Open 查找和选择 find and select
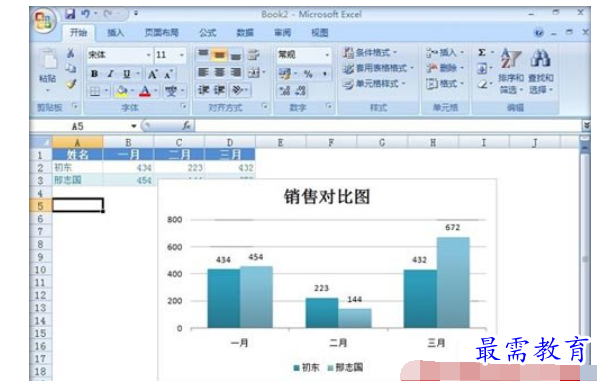Screen dimensions: 597x381 541,71
